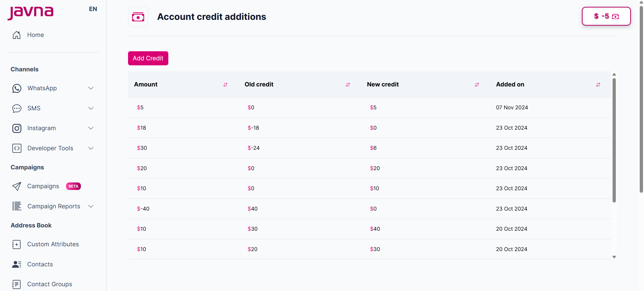Screen dimensions: 644x291
Task: Click the Custom Attributes plus icon
Action: click(x=17, y=244)
